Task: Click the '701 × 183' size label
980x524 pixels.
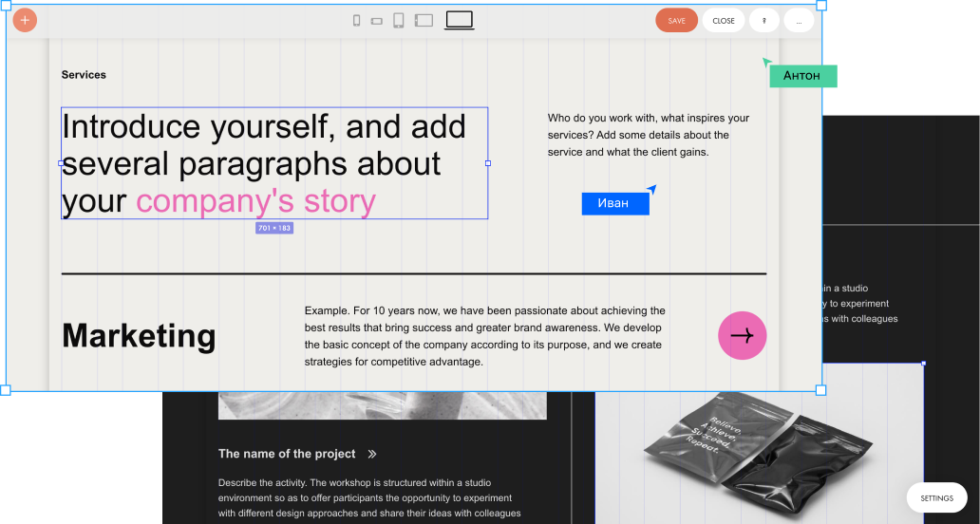Action: point(274,228)
